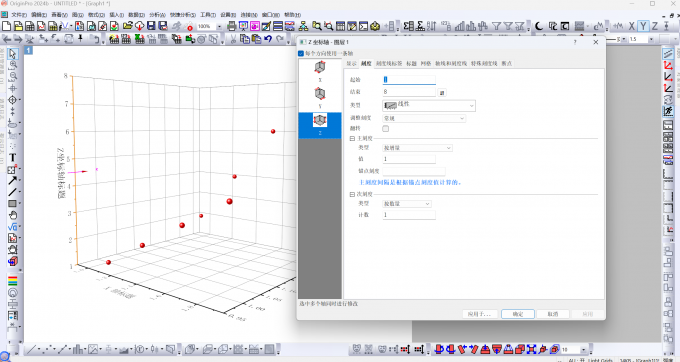
Task: Open the 1.5 line width dropdown
Action: (x=651, y=39)
